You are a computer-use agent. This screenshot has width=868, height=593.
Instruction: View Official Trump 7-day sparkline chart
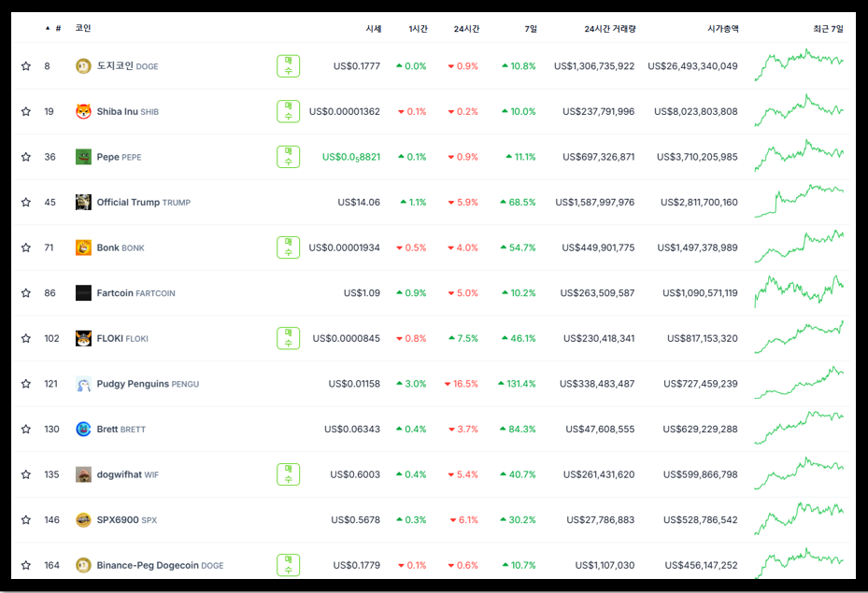[x=799, y=202]
